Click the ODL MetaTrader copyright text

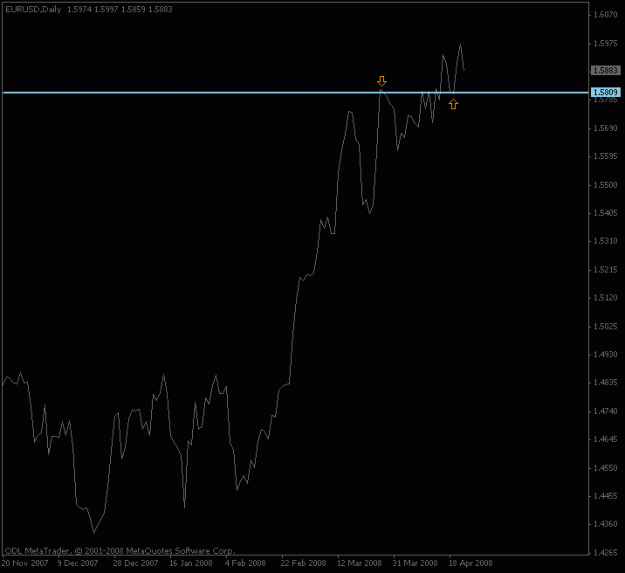(x=120, y=551)
